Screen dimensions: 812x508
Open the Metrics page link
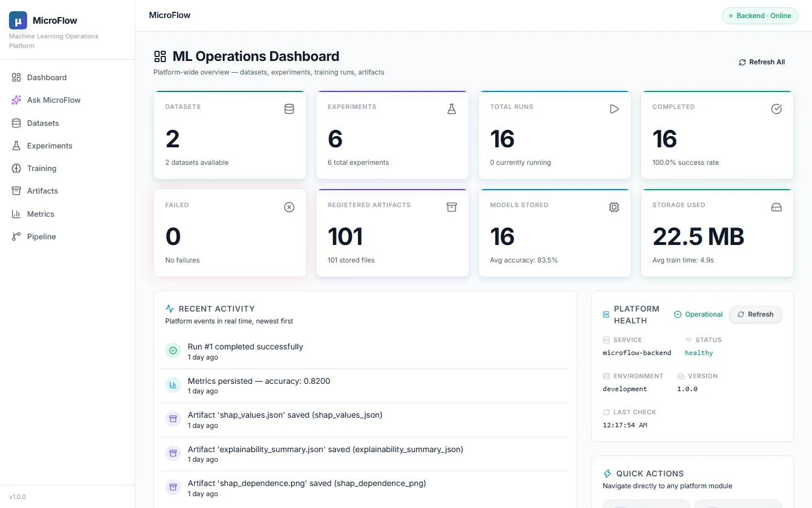tap(68, 214)
